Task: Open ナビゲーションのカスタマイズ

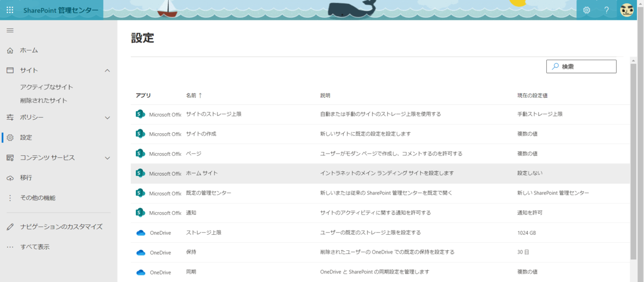Action: (x=61, y=227)
